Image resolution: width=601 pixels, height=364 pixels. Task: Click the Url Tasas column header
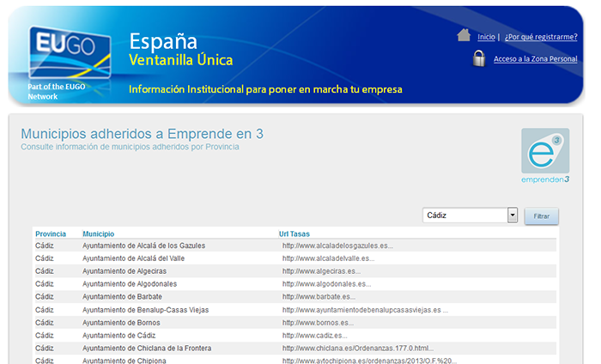click(294, 234)
